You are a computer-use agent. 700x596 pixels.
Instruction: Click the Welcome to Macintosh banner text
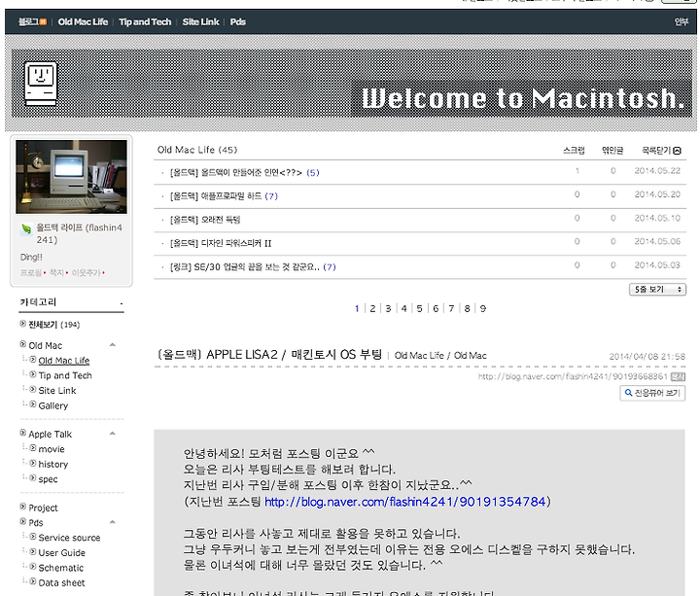click(523, 98)
